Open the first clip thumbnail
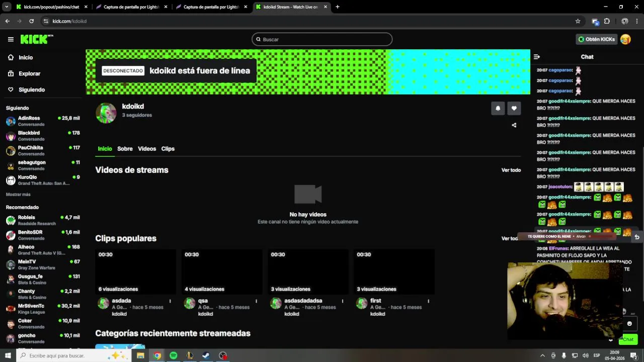The height and width of the screenshot is (362, 644). 394,271
